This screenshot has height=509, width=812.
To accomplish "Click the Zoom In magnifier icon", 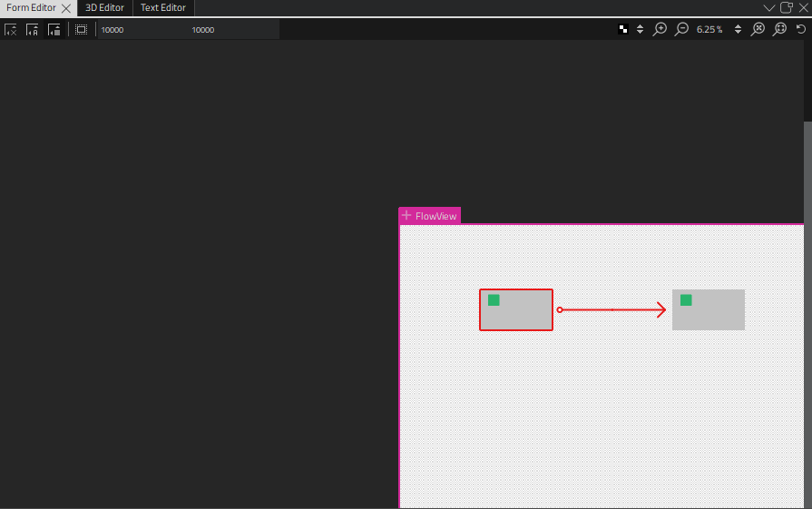I will pyautogui.click(x=660, y=29).
